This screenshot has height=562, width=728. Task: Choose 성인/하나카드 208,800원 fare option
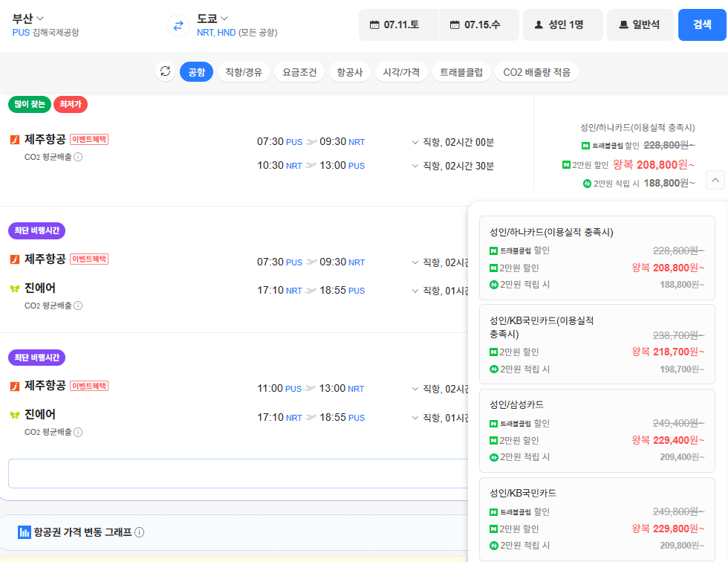pyautogui.click(x=597, y=258)
